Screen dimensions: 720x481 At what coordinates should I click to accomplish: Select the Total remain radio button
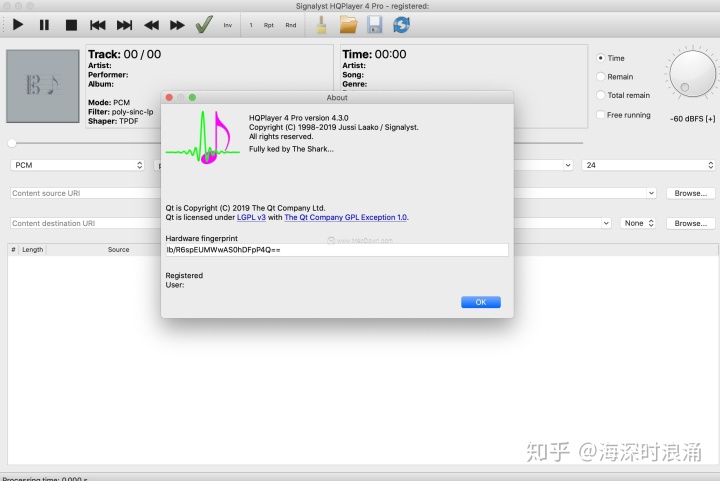(601, 95)
